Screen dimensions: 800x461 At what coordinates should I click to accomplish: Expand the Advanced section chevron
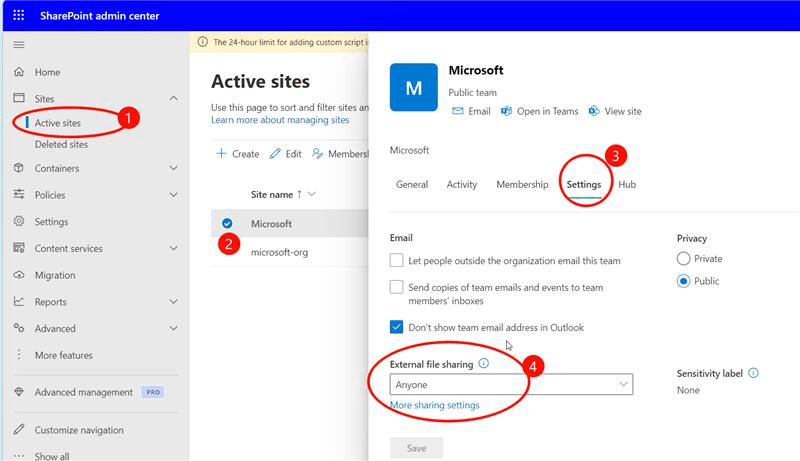pos(173,328)
